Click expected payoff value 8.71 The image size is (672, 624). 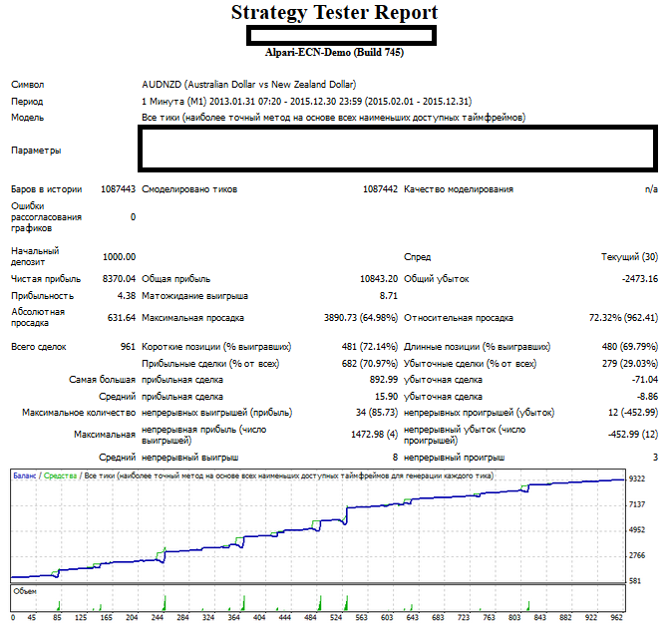[389, 296]
